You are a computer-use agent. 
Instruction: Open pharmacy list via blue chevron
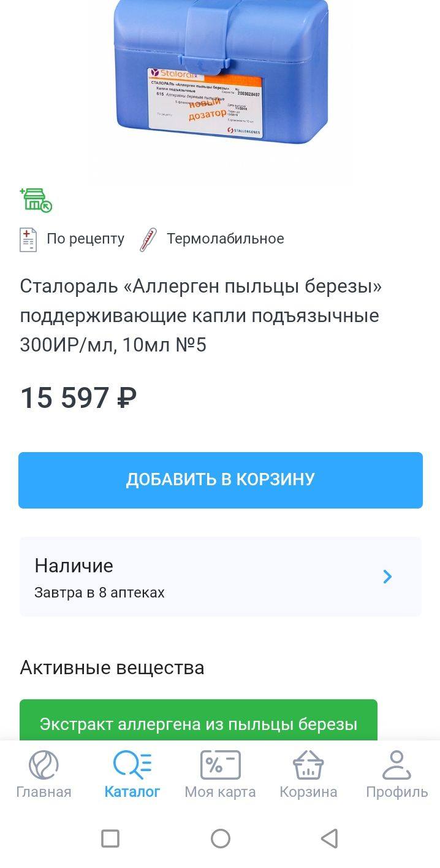tap(387, 577)
